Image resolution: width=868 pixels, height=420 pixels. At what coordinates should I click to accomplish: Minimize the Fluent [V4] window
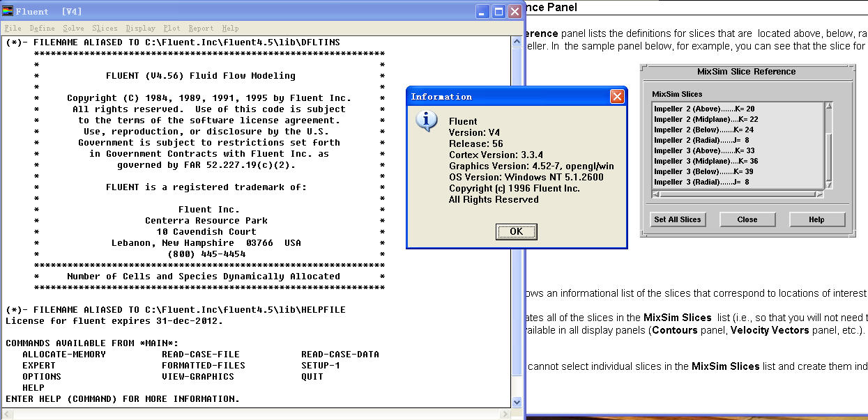[x=483, y=11]
